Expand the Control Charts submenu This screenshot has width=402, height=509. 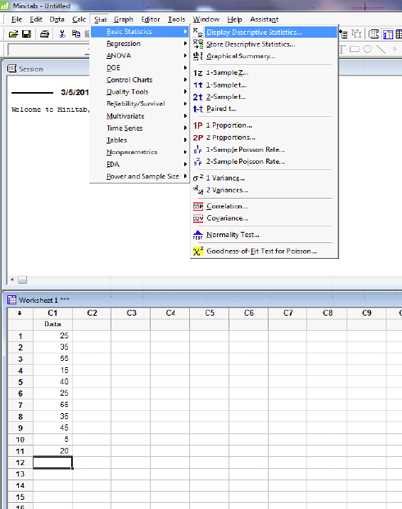[140, 80]
